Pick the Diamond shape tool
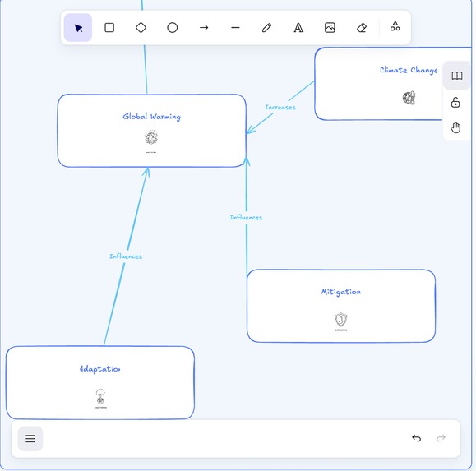Screen dimensions: 476x471 point(141,28)
